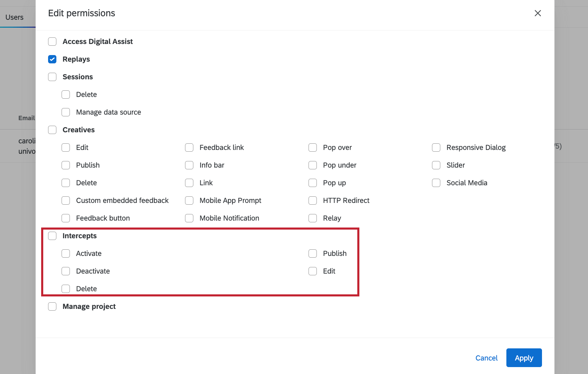Uncheck the Replays permission
588x374 pixels.
click(52, 59)
